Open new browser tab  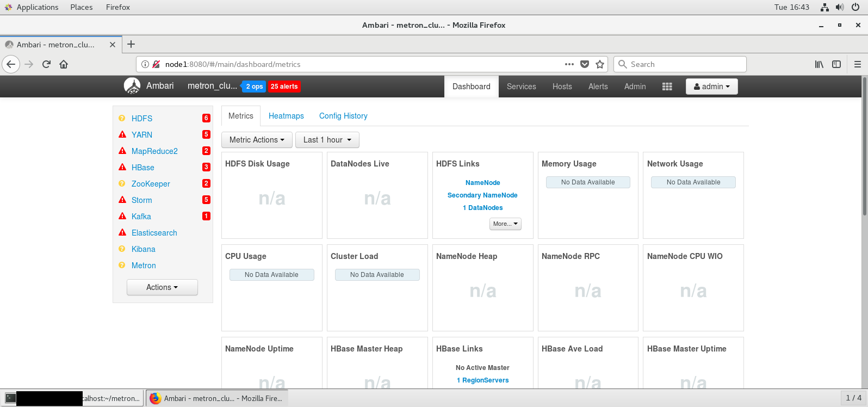point(131,45)
